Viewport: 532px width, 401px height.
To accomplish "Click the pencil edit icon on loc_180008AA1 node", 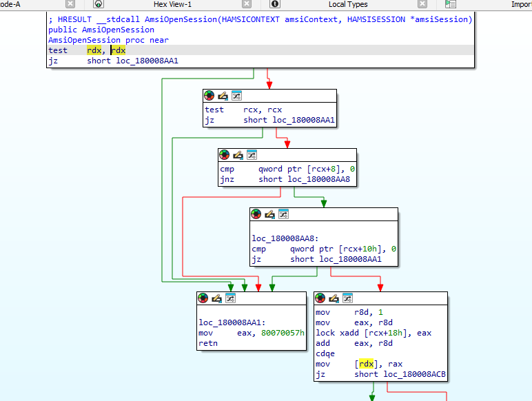I will 216,298.
